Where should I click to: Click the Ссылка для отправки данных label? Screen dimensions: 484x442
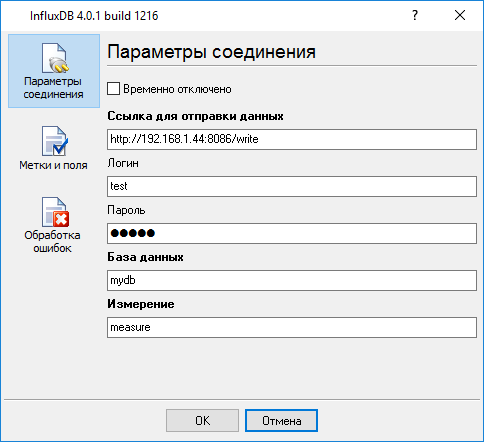195,116
